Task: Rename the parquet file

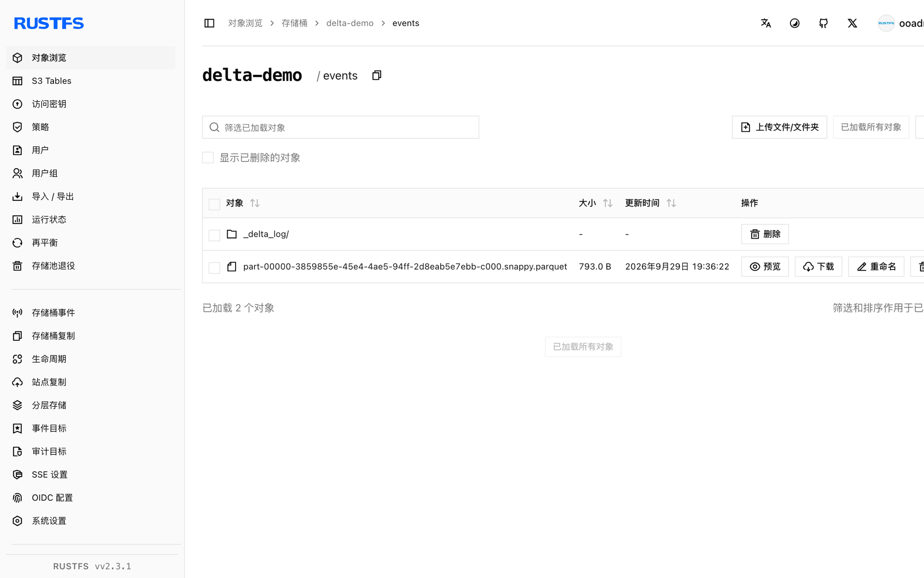Action: [876, 267]
